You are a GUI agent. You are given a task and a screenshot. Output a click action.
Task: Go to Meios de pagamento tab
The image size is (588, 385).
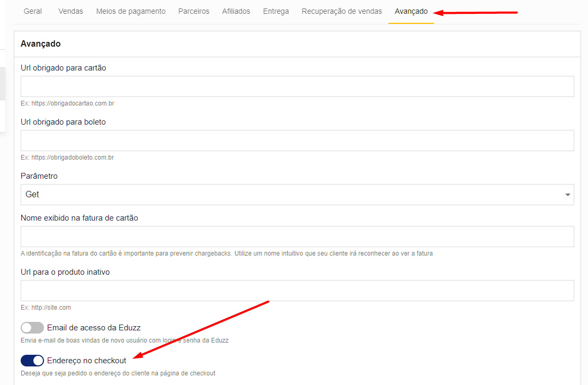tap(131, 11)
